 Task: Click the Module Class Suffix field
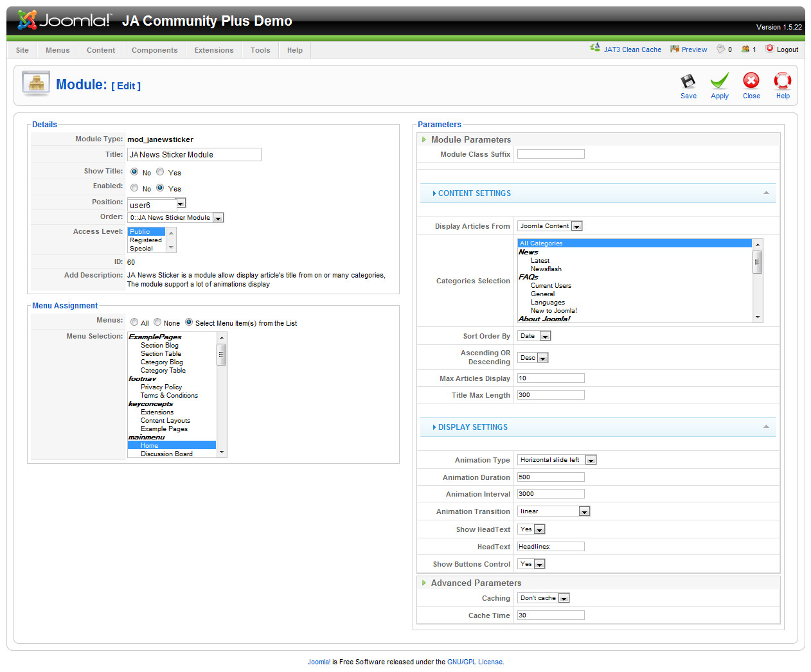551,154
